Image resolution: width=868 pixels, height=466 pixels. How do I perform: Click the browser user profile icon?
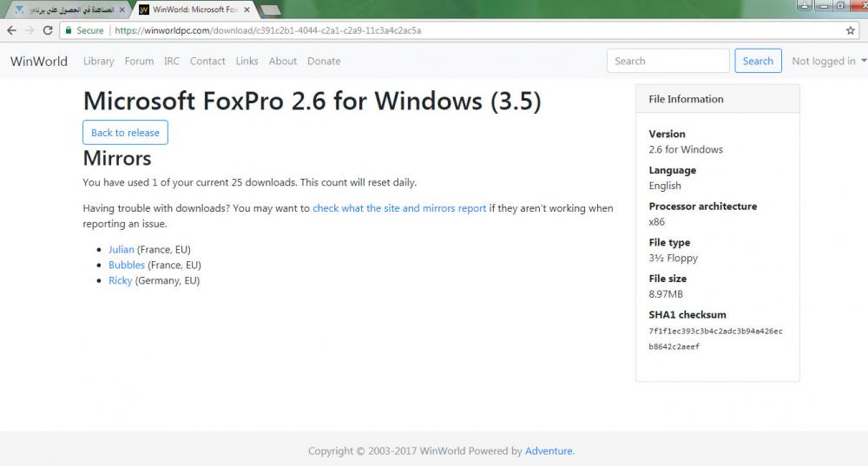click(x=805, y=5)
